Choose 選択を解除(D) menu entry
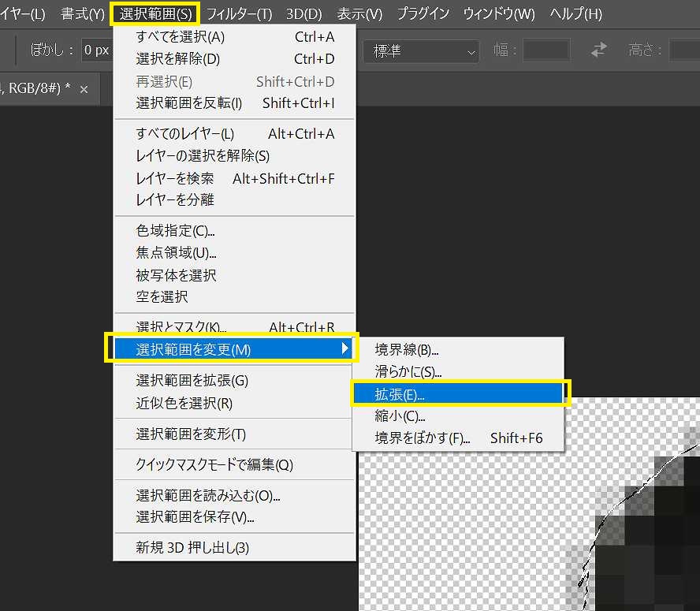 click(x=235, y=59)
